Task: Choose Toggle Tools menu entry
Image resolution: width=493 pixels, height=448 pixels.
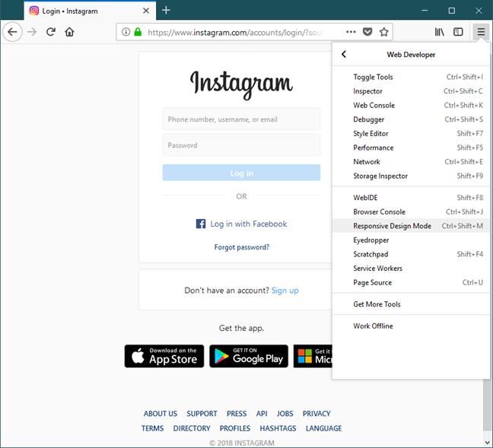Action: click(x=411, y=77)
